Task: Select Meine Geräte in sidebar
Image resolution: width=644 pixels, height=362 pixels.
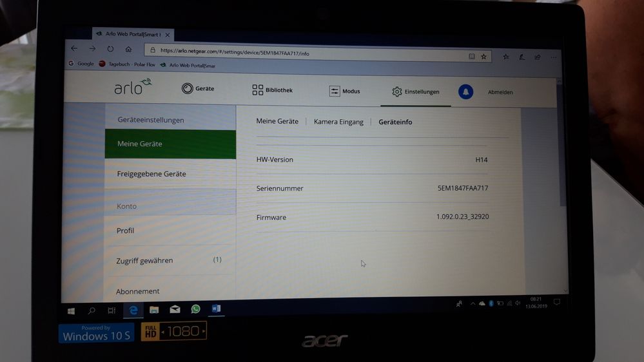Action: (x=170, y=144)
